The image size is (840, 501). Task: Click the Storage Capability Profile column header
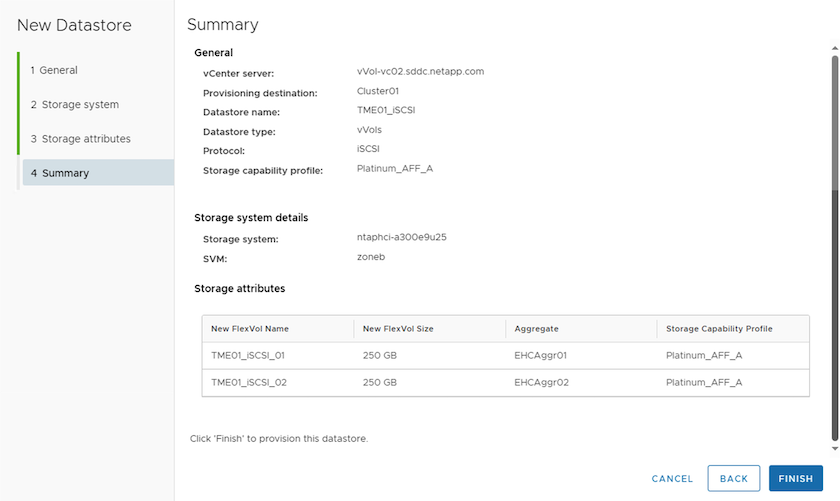(719, 329)
